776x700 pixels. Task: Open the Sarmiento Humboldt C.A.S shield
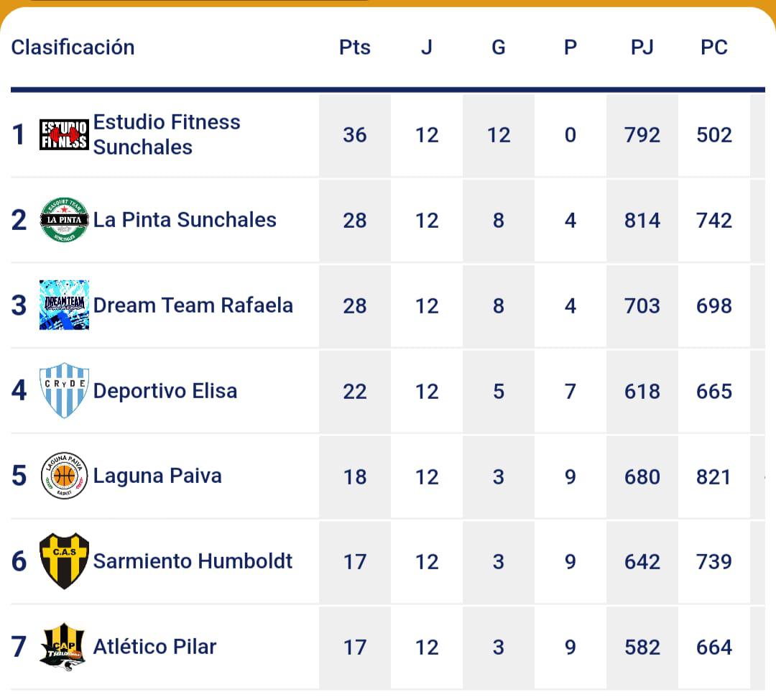coord(64,561)
